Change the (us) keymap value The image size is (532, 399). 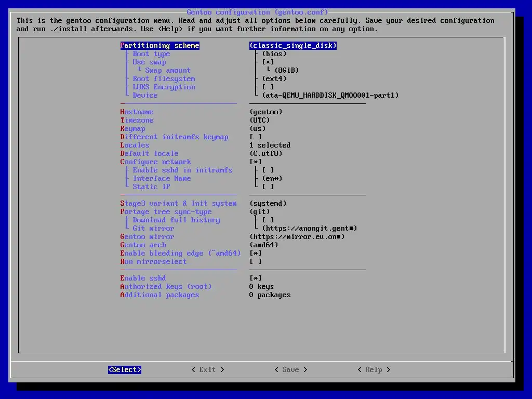(x=258, y=129)
